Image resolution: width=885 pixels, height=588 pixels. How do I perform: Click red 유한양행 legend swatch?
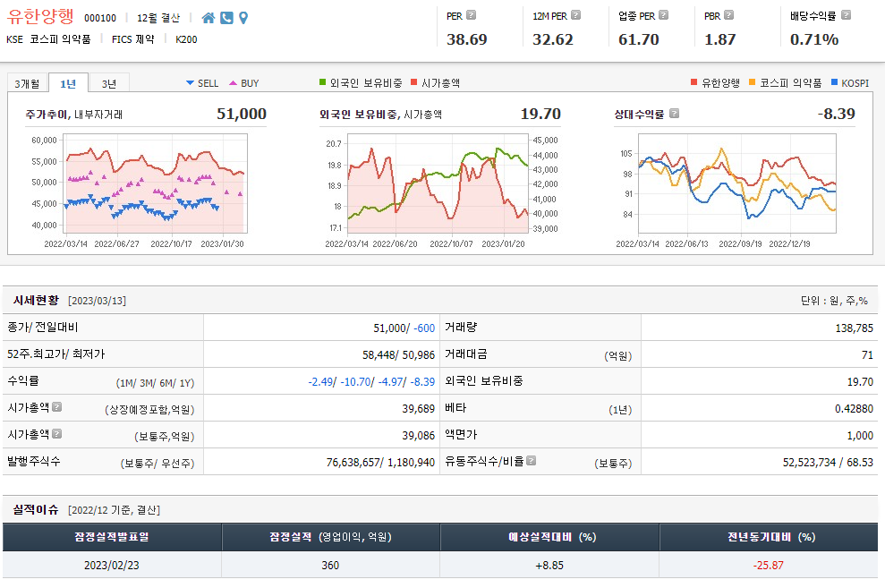[x=694, y=82]
